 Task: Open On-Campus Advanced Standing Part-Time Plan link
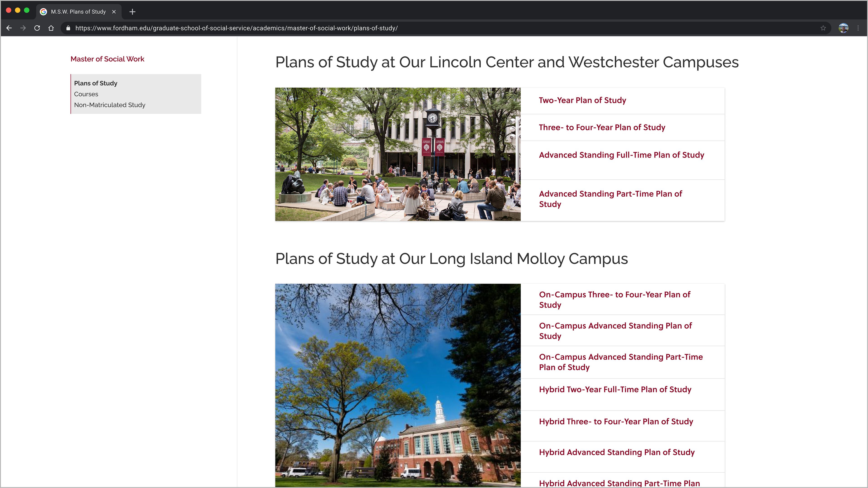coord(621,362)
